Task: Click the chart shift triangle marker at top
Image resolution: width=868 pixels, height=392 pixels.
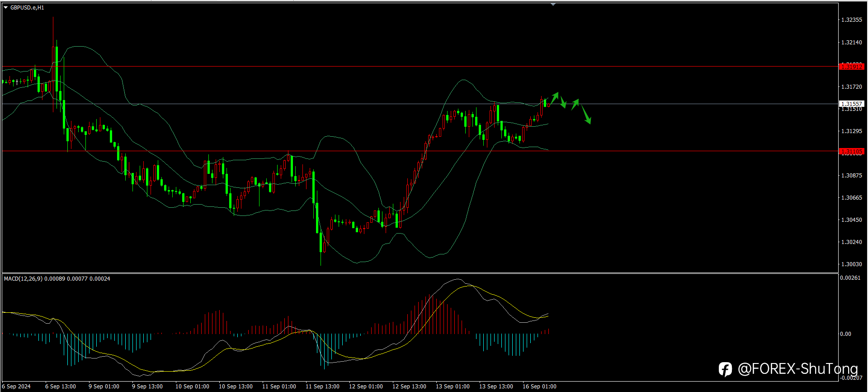Action: pyautogui.click(x=553, y=4)
